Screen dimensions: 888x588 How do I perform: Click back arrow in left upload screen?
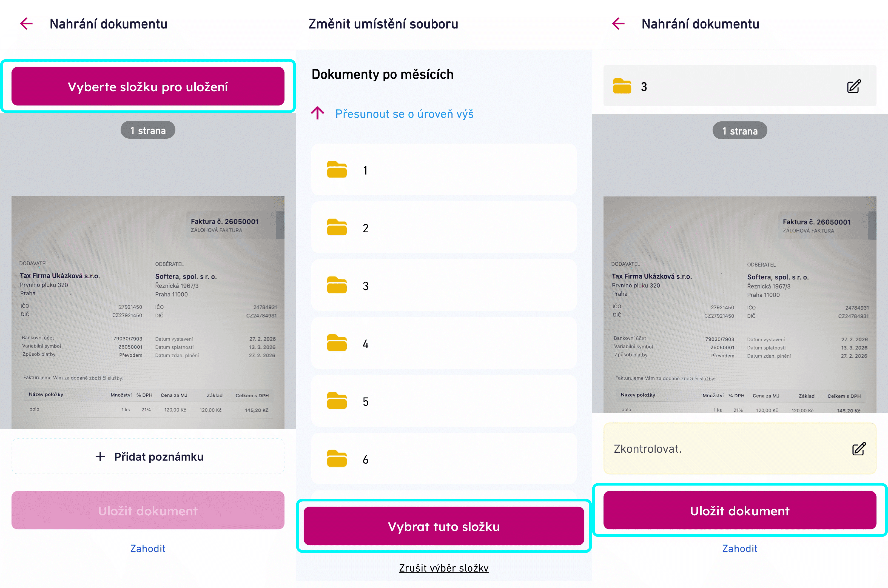coord(26,24)
